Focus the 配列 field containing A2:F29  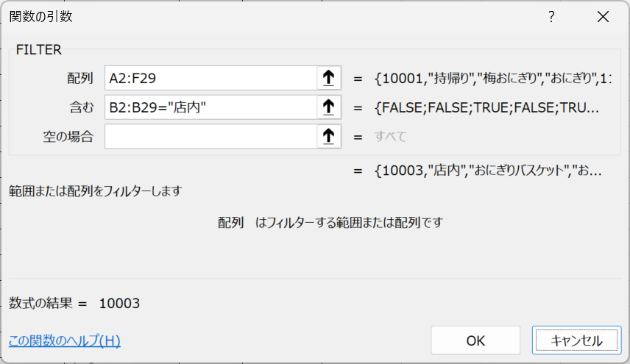211,78
